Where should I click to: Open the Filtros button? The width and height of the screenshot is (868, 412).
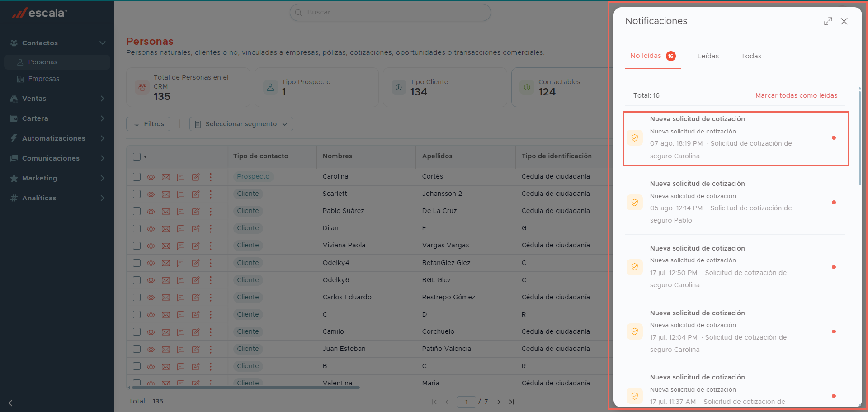click(x=148, y=124)
